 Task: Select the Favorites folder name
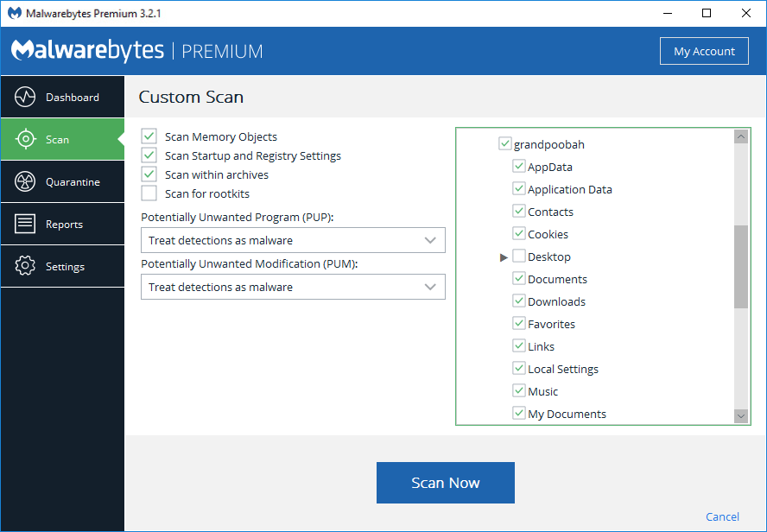[551, 325]
